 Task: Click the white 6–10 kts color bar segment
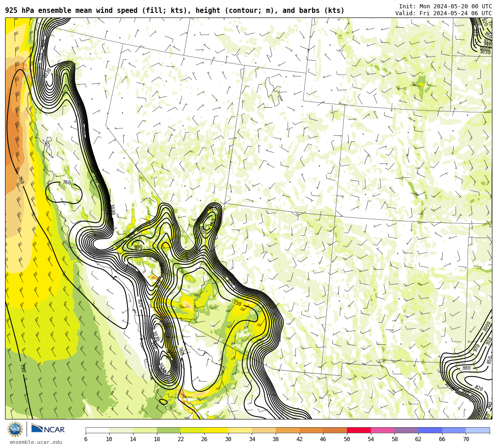pyautogui.click(x=97, y=430)
